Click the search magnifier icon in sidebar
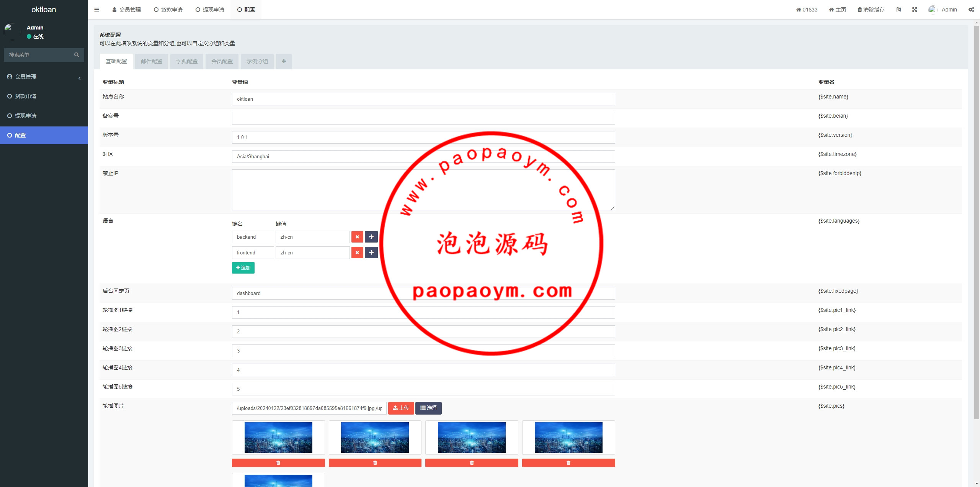Image resolution: width=980 pixels, height=487 pixels. pyautogui.click(x=77, y=55)
